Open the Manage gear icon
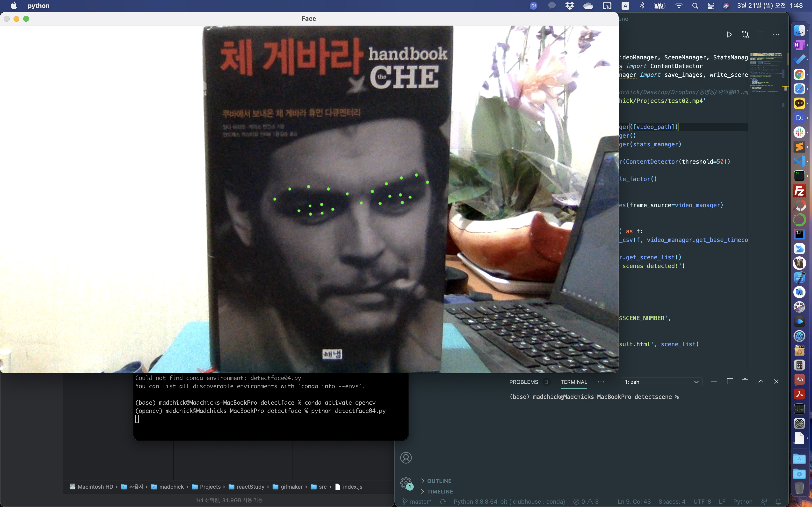Screen dimensions: 812x507 [x=406, y=483]
